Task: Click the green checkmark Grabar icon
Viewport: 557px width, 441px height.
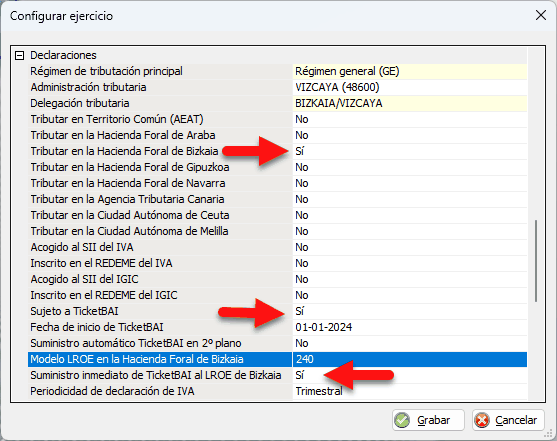Action: tap(402, 420)
